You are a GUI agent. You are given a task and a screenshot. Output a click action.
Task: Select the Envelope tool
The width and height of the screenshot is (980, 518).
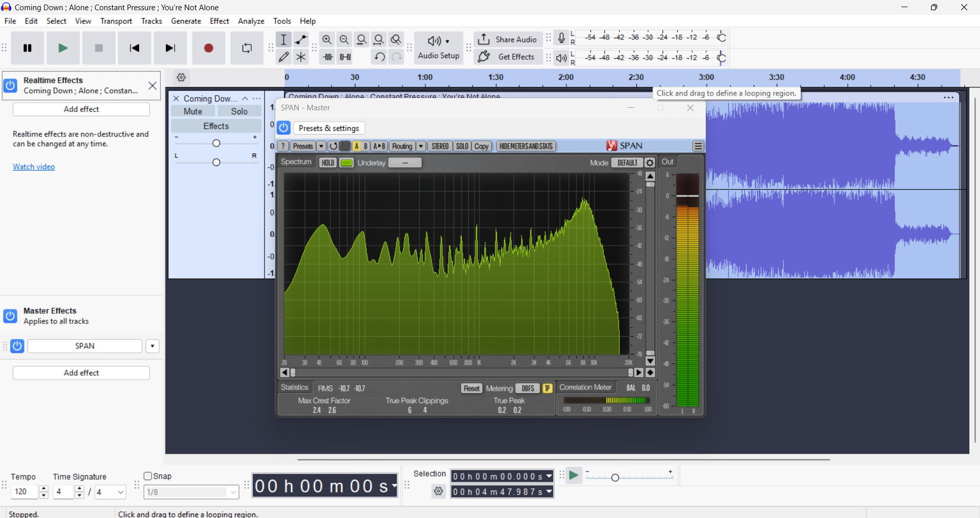coord(301,40)
